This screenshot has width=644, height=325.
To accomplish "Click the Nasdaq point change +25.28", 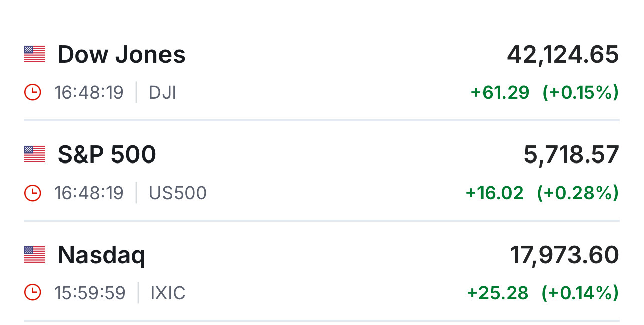I will coord(498,293).
